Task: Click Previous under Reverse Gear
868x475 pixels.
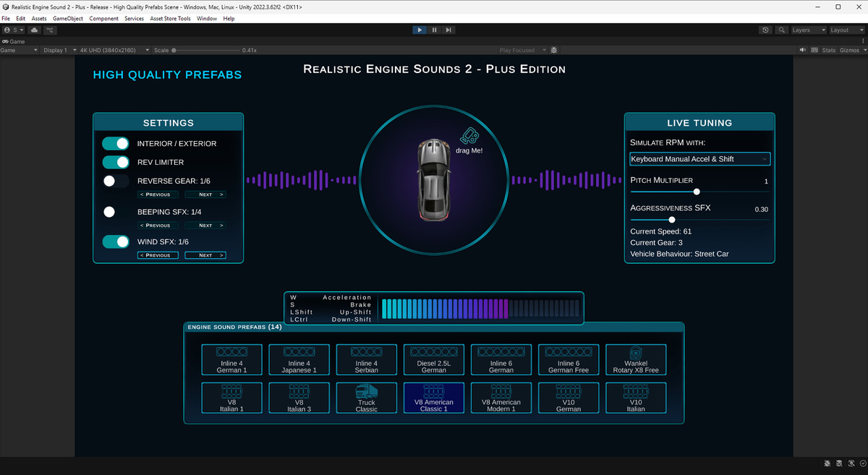Action: click(x=158, y=194)
